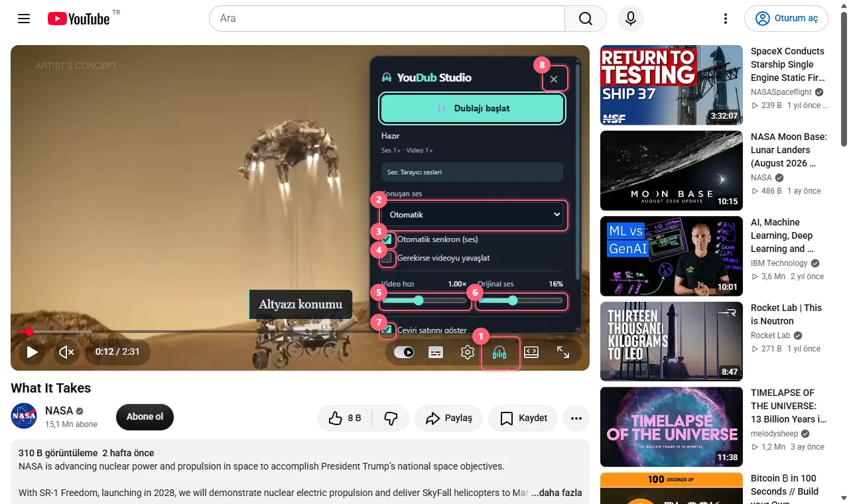Expand description with ...daha fazla

[x=556, y=493]
